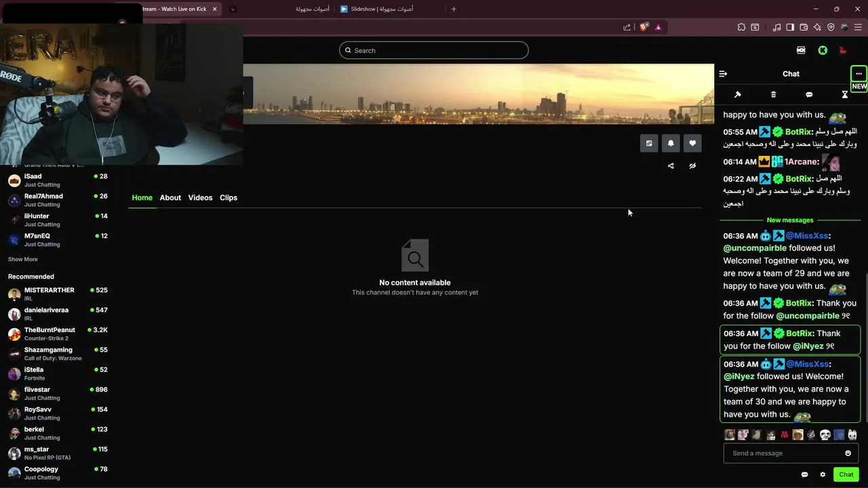Viewport: 868px width, 488px height.
Task: Open the speech bubble icon in chat toolbar
Action: tap(809, 95)
